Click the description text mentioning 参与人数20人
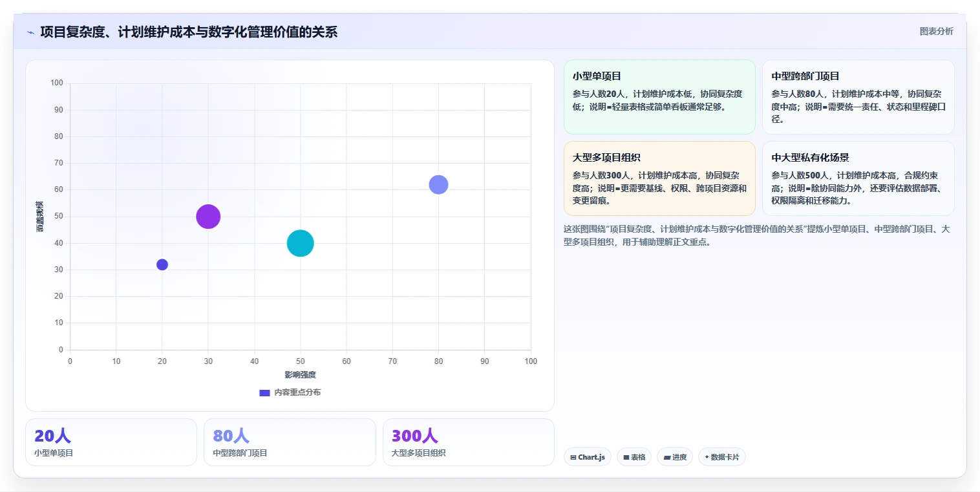 pos(657,100)
